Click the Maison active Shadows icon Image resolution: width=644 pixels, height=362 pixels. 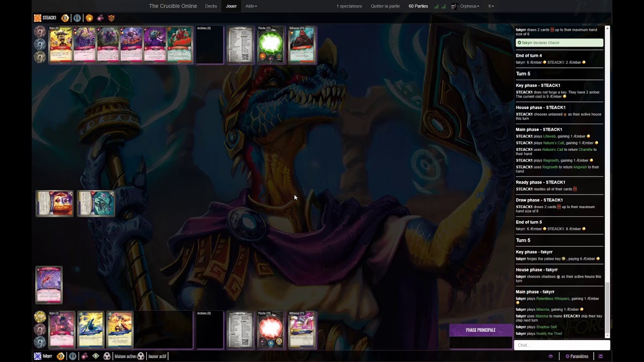[140, 356]
